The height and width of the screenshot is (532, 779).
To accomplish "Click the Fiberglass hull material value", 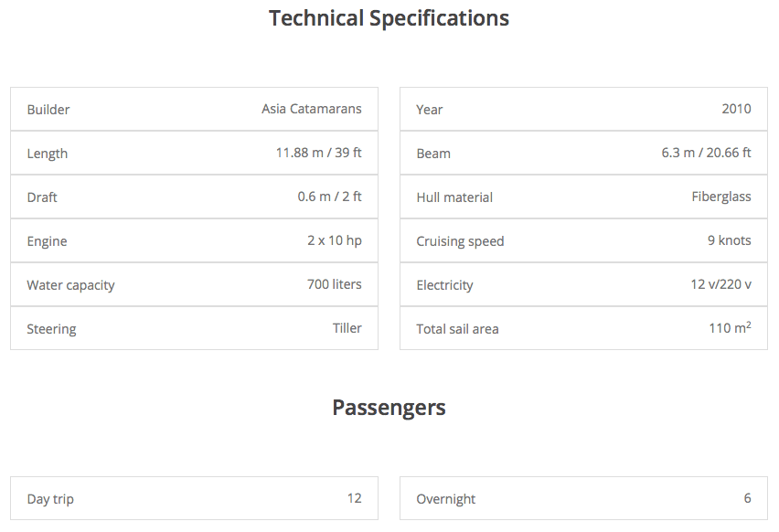I will [x=720, y=197].
